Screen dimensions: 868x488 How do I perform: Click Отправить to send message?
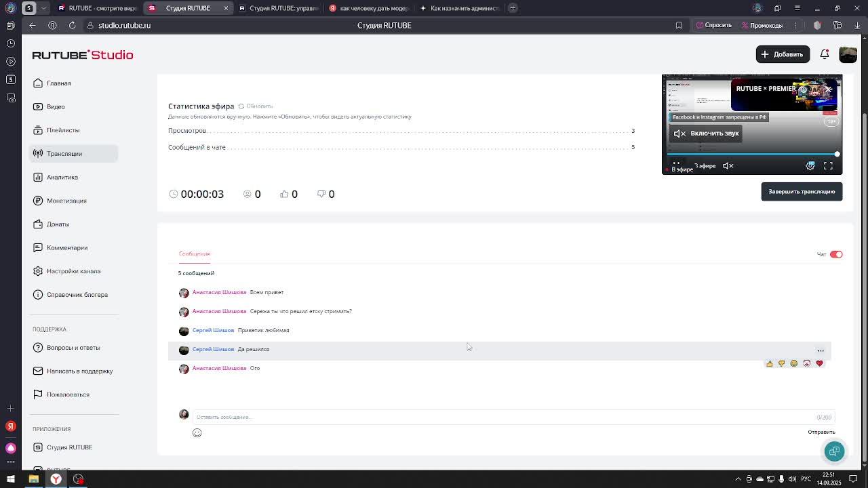click(x=821, y=432)
